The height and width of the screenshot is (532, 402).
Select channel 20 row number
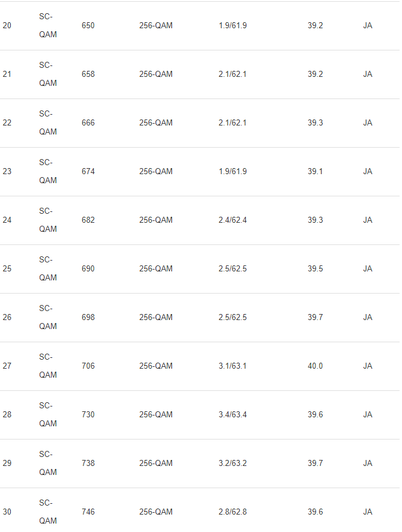tap(7, 25)
